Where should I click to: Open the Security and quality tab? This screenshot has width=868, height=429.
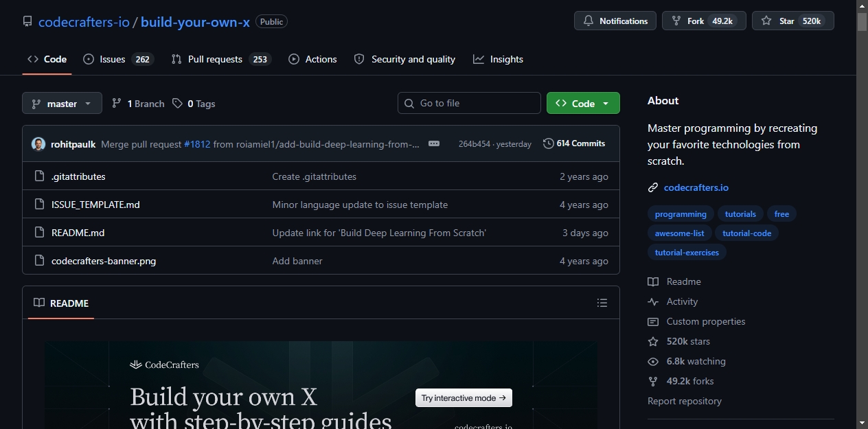404,59
